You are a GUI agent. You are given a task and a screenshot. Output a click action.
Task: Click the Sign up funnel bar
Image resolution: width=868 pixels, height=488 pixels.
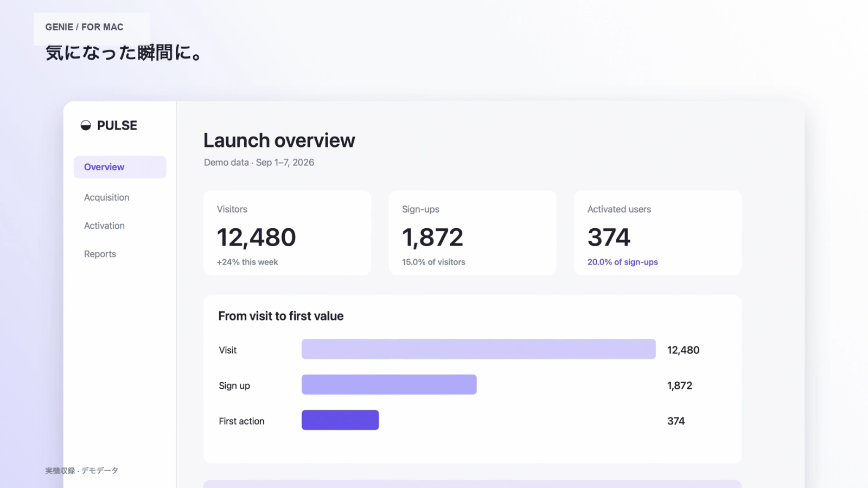(389, 384)
